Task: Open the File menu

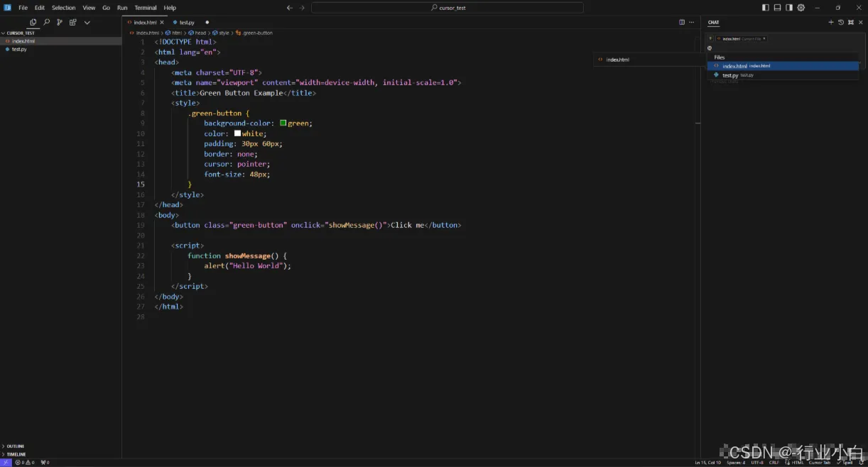Action: point(23,8)
